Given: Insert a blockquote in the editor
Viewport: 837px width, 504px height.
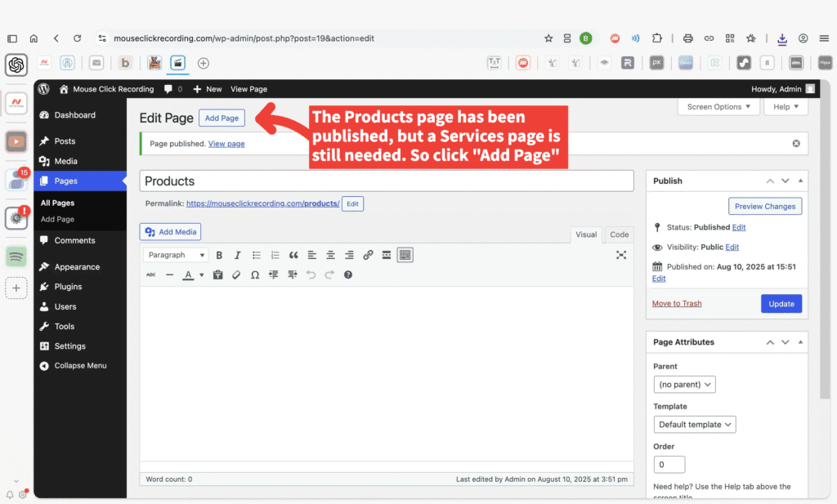Looking at the screenshot, I should pos(293,255).
